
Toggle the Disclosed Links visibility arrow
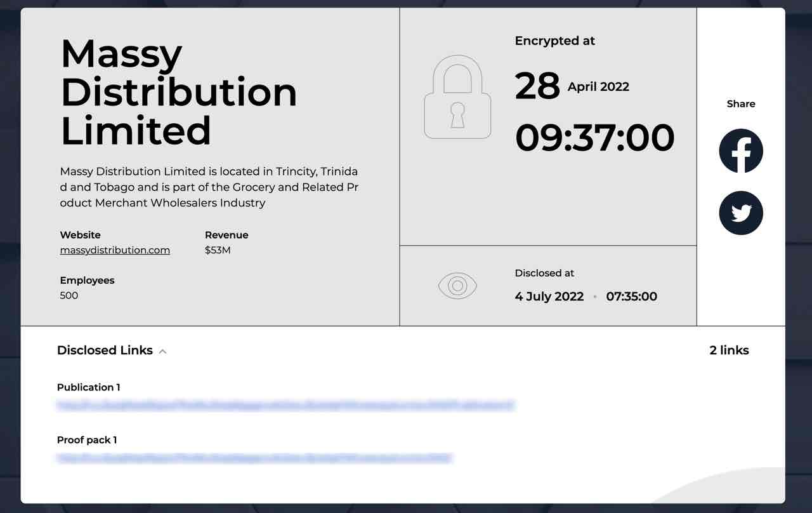[162, 350]
